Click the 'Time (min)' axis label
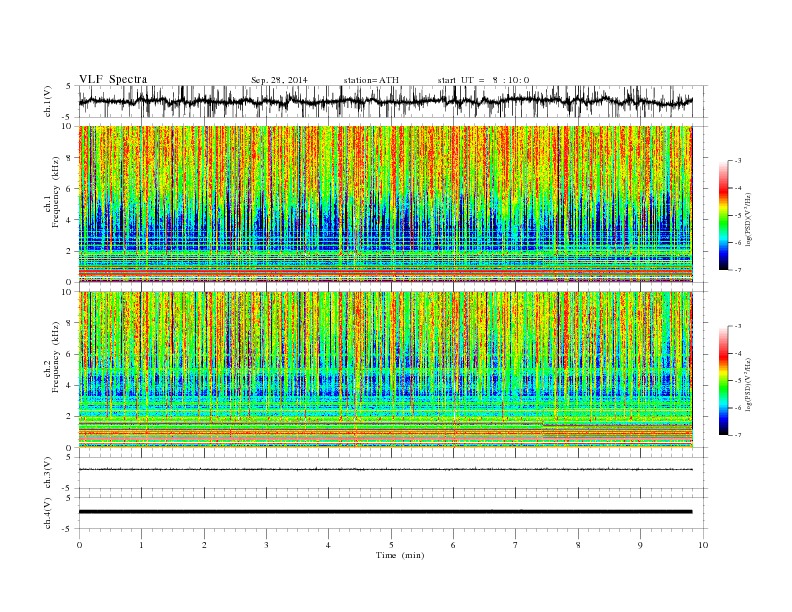Viewport: 792px width, 612px height. 400,555
